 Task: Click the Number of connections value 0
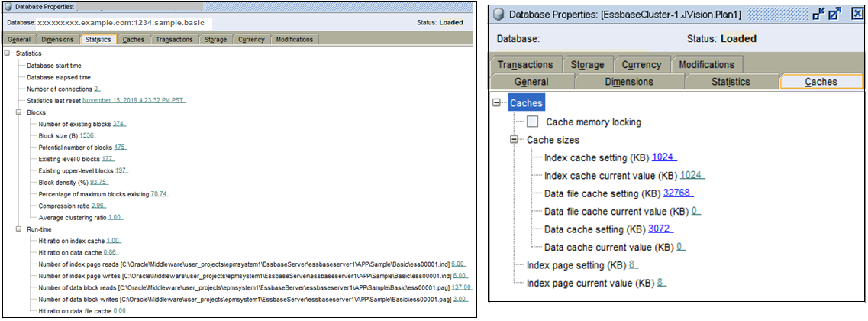click(x=96, y=89)
